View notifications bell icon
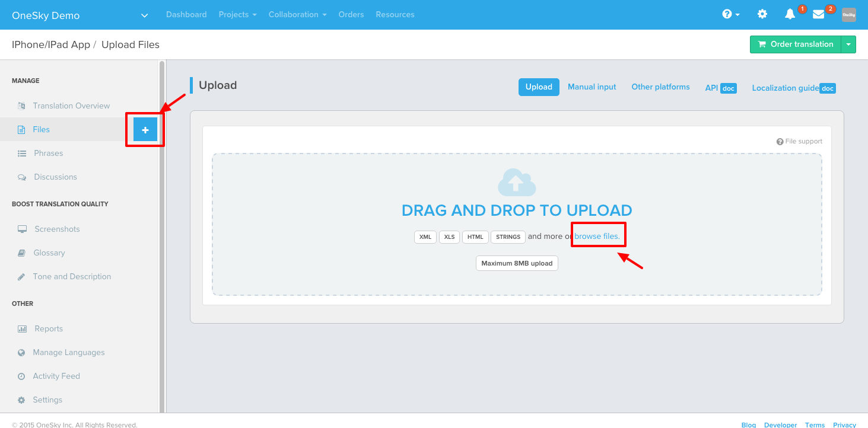The height and width of the screenshot is (428, 868). point(790,14)
